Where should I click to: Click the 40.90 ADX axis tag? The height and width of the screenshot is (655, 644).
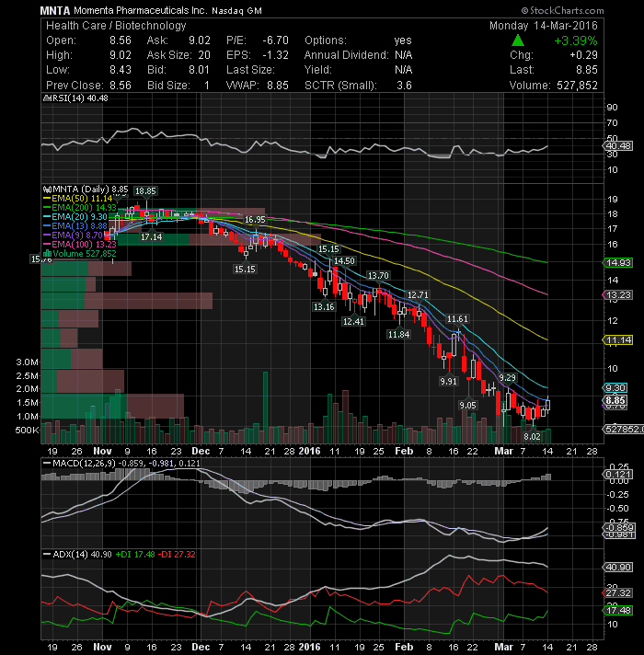click(617, 568)
